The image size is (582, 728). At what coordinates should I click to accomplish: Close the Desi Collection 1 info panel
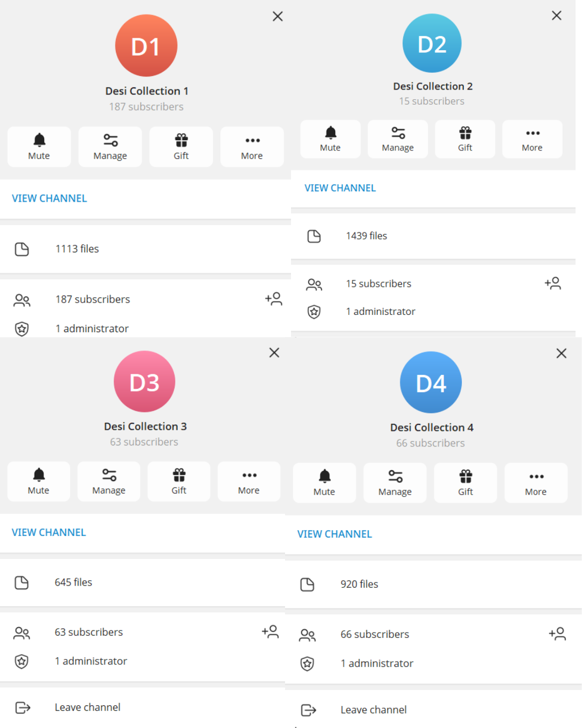[x=278, y=16]
